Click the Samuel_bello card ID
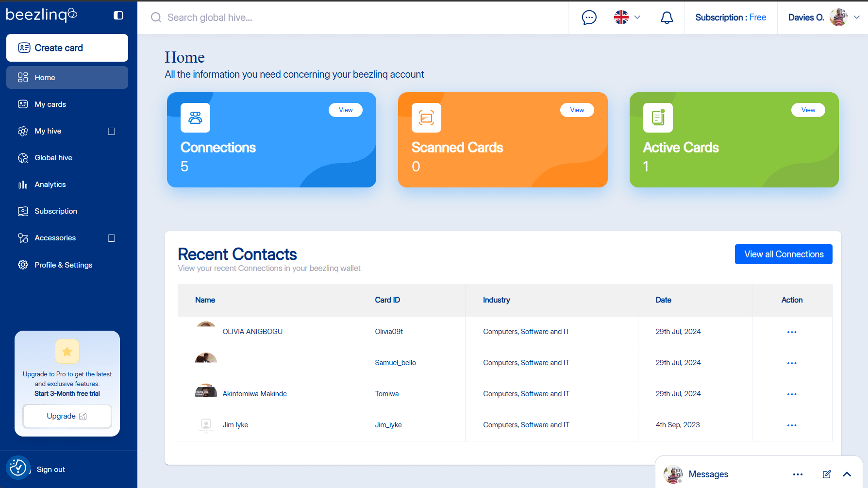The height and width of the screenshot is (488, 868). (395, 363)
